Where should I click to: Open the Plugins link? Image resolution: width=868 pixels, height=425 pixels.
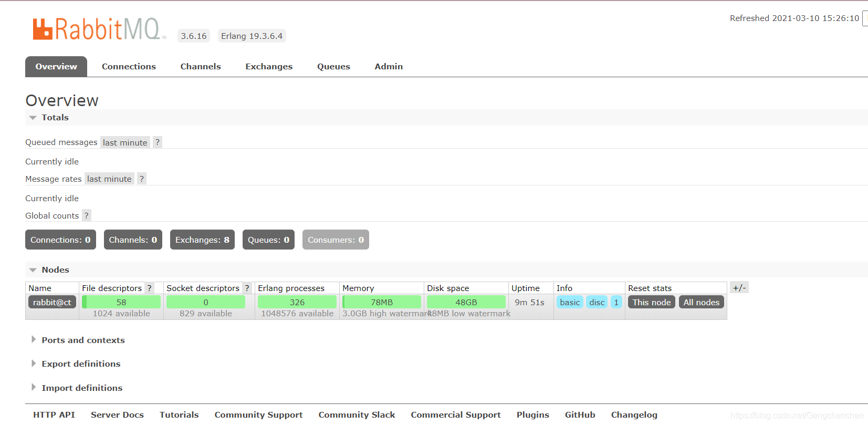pyautogui.click(x=533, y=414)
